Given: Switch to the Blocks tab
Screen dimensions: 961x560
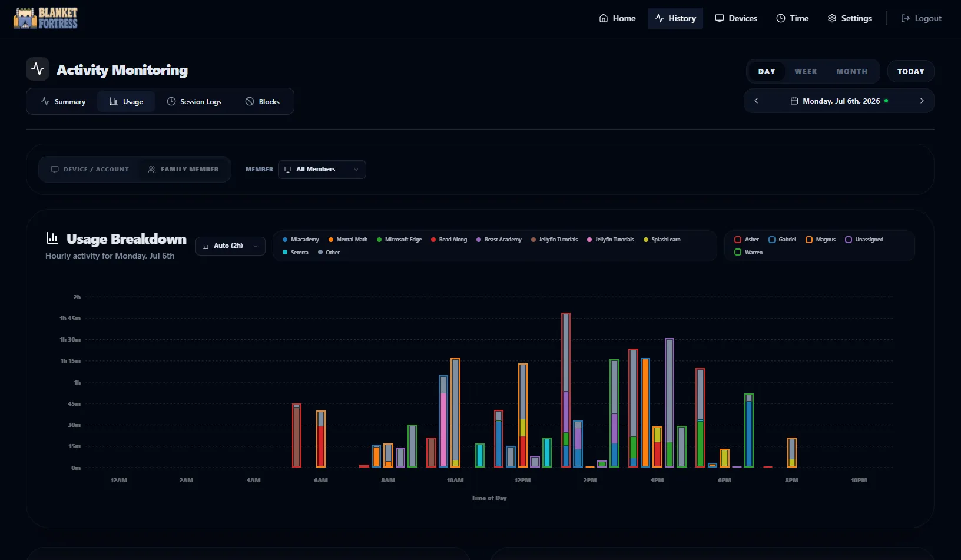Looking at the screenshot, I should pyautogui.click(x=262, y=102).
